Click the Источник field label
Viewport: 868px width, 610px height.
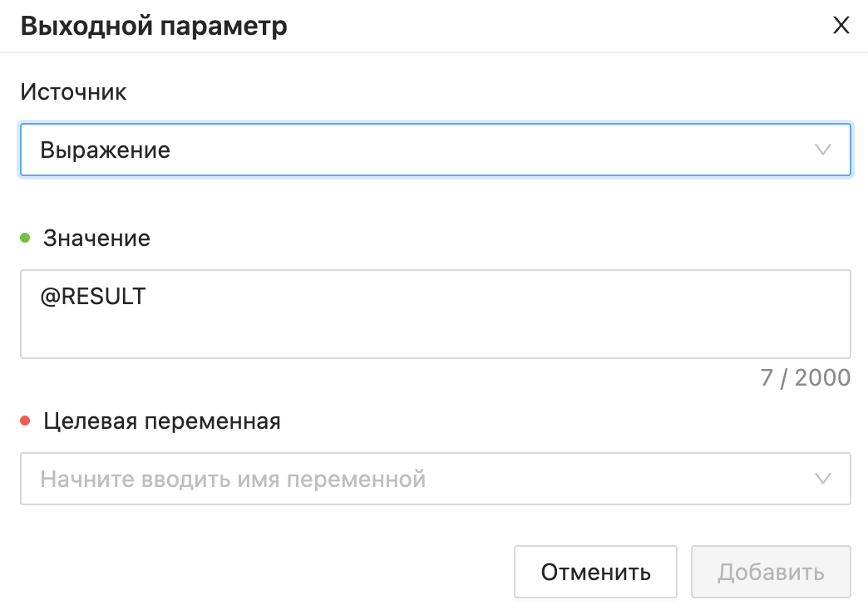(x=73, y=91)
